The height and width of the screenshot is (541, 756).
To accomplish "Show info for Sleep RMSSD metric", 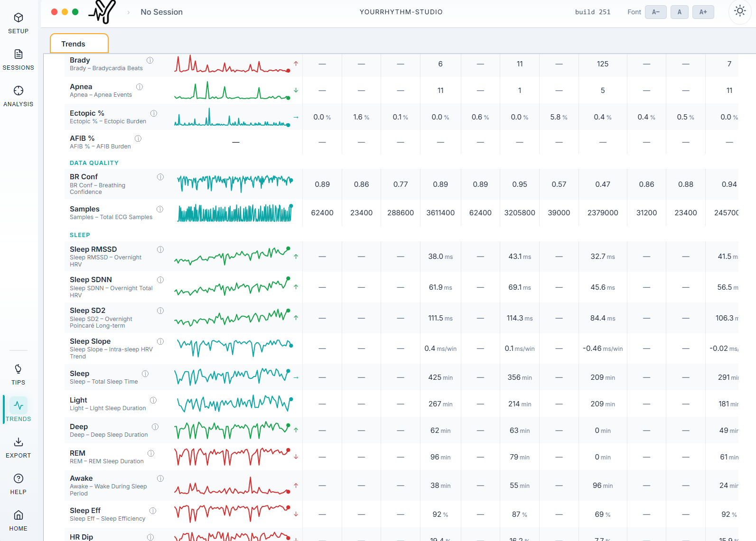I will pyautogui.click(x=160, y=249).
